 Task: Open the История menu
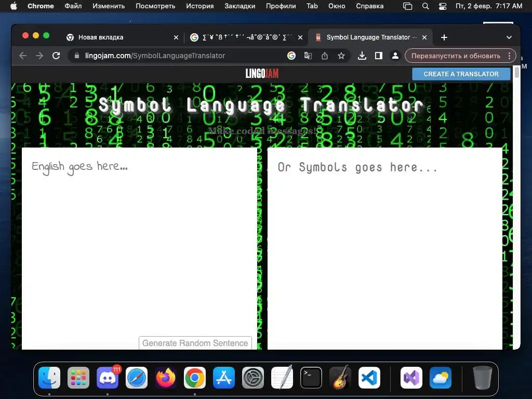tap(200, 6)
